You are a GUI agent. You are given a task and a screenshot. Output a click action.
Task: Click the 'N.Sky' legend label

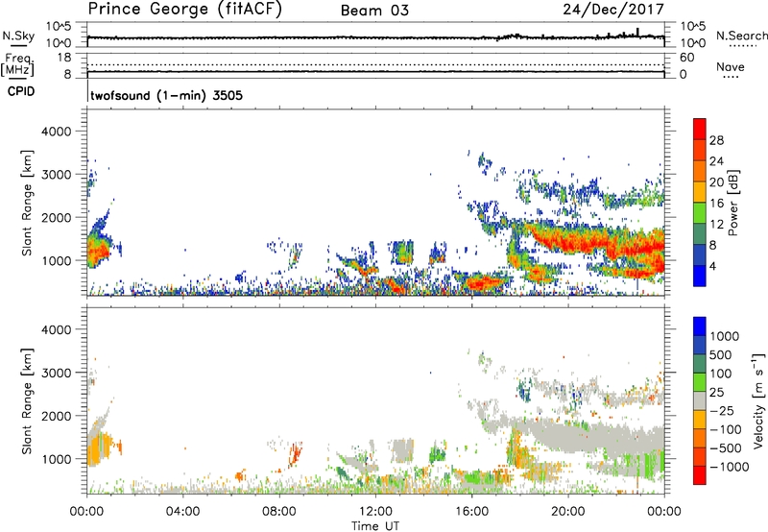[x=18, y=36]
